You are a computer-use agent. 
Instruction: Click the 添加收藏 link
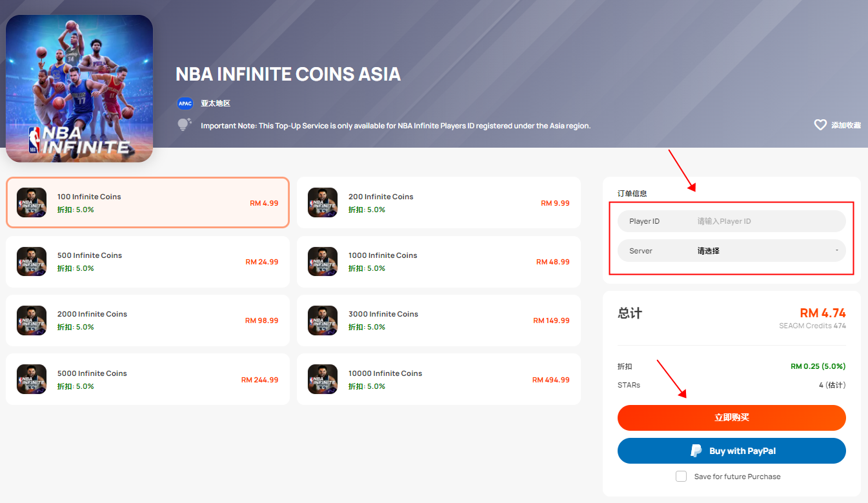click(846, 125)
